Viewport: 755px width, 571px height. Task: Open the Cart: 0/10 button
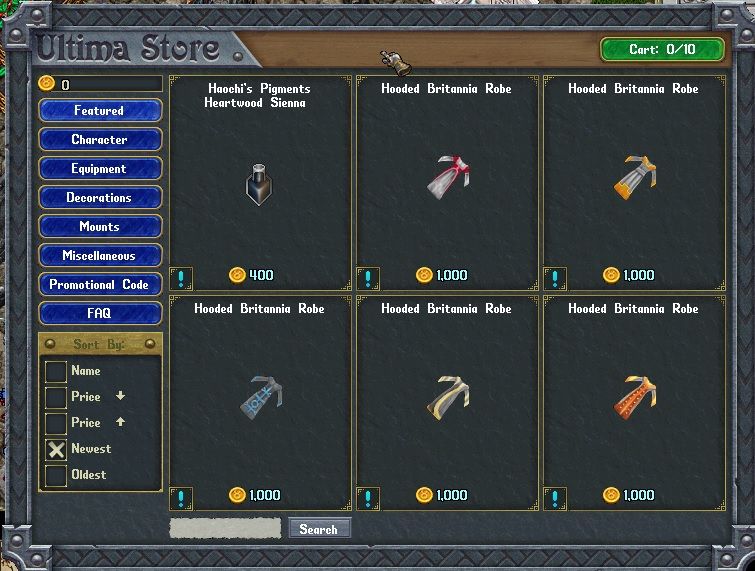(x=662, y=49)
